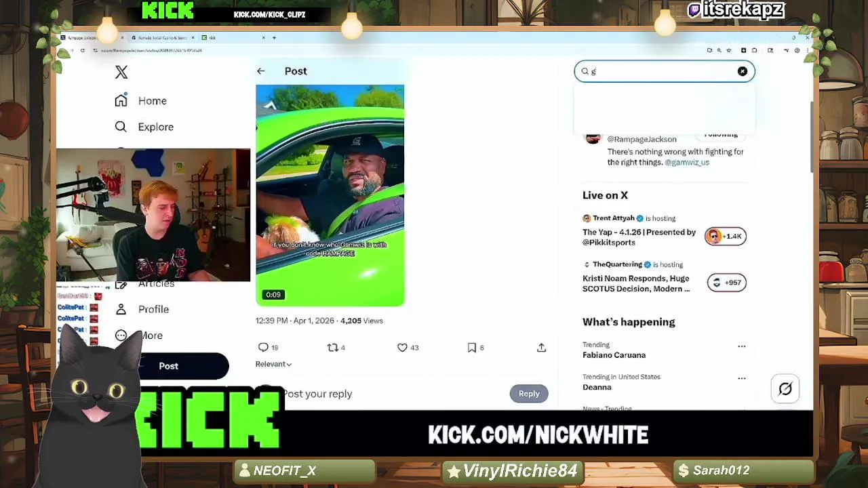Repost using the retweet icon with 4
This screenshot has height=488, width=868.
(332, 347)
